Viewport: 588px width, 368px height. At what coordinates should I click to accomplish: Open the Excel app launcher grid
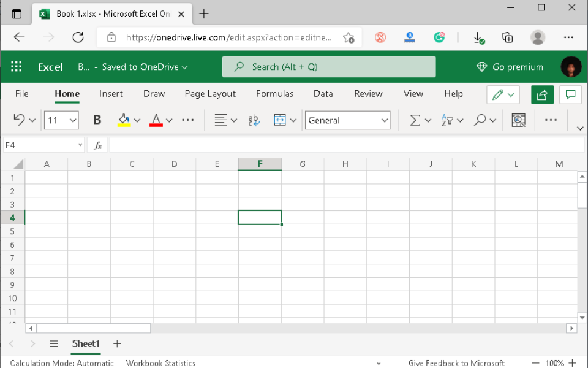(16, 67)
